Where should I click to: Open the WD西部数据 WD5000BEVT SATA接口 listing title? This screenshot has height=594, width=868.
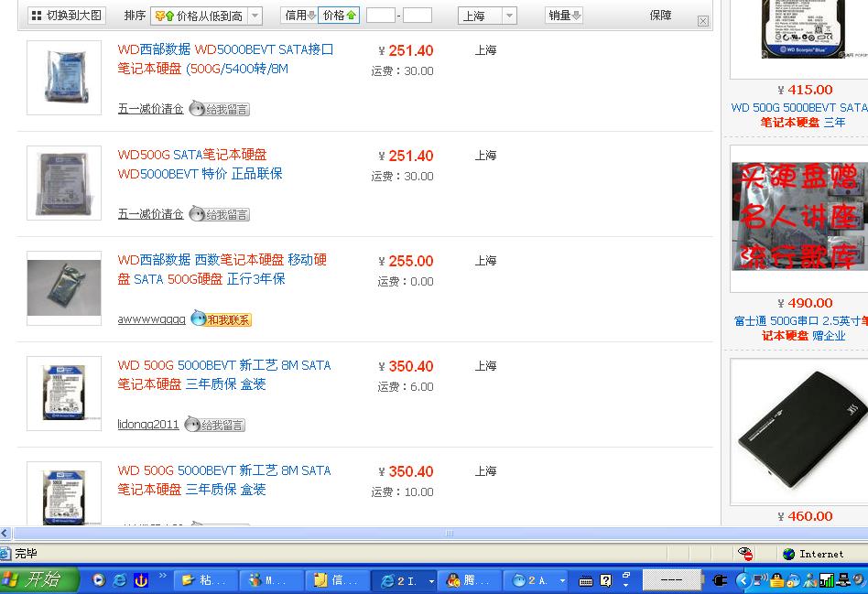click(x=225, y=59)
